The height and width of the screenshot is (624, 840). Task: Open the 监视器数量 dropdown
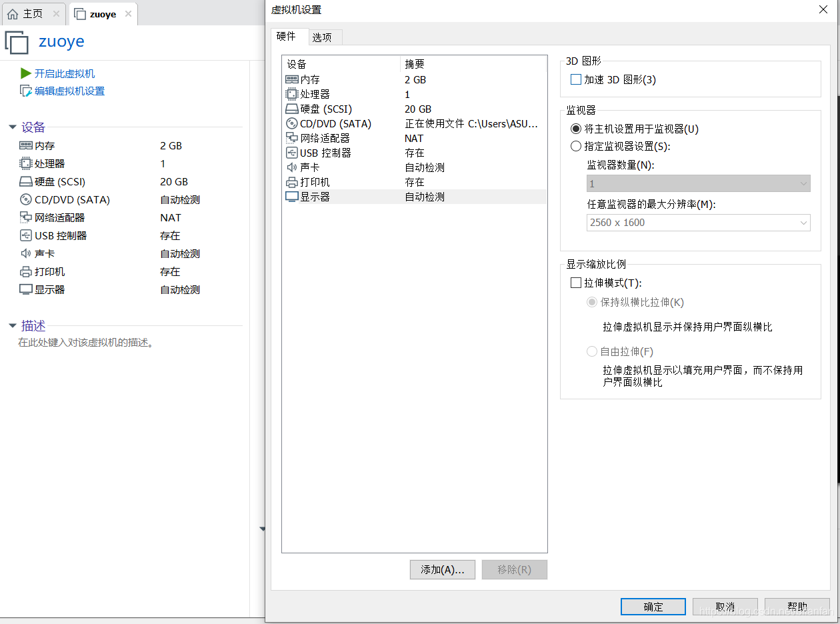tap(699, 183)
